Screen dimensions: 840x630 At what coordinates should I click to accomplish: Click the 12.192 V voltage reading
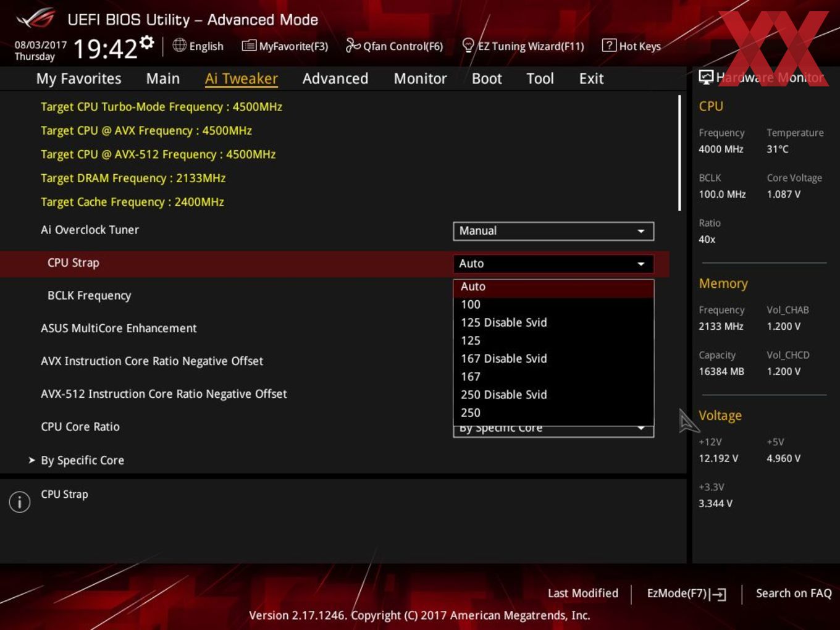[718, 458]
